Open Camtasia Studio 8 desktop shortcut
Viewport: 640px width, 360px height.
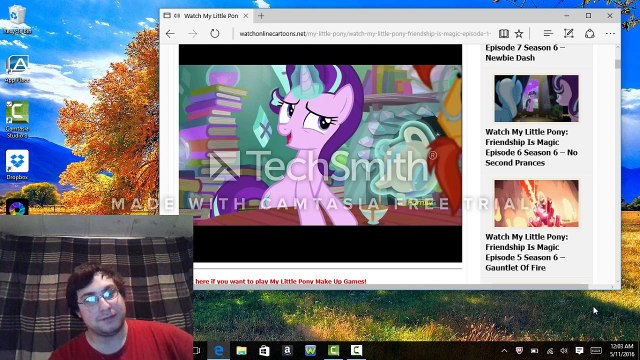pyautogui.click(x=17, y=119)
